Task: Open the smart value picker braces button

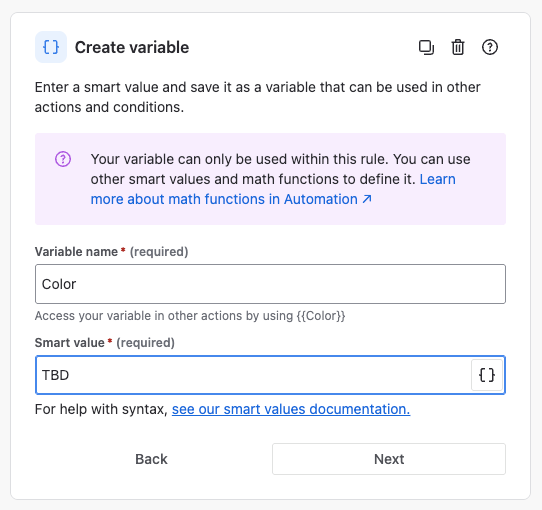Action: pyautogui.click(x=487, y=375)
